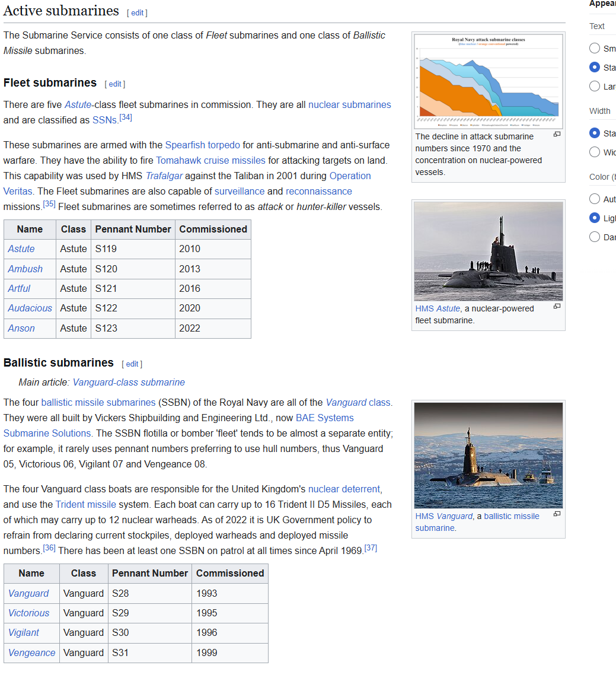Open citation reference 37
616x678 pixels.
pyautogui.click(x=371, y=548)
